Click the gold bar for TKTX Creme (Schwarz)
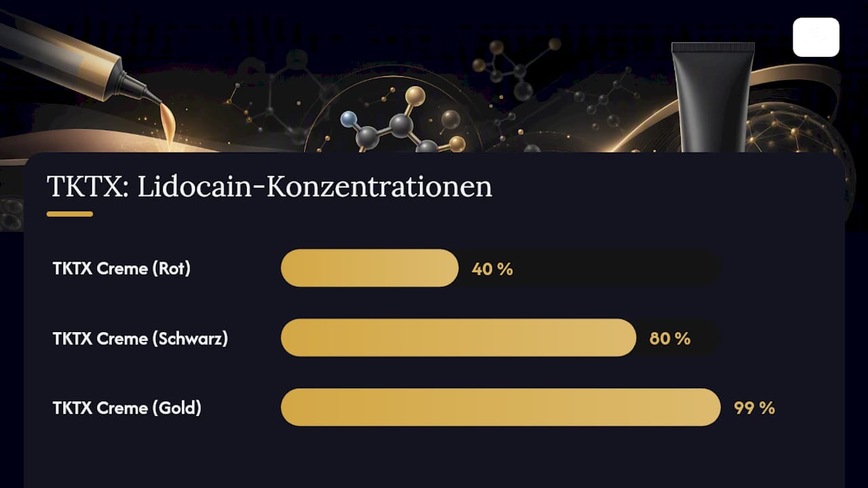This screenshot has width=868, height=488. click(x=458, y=338)
